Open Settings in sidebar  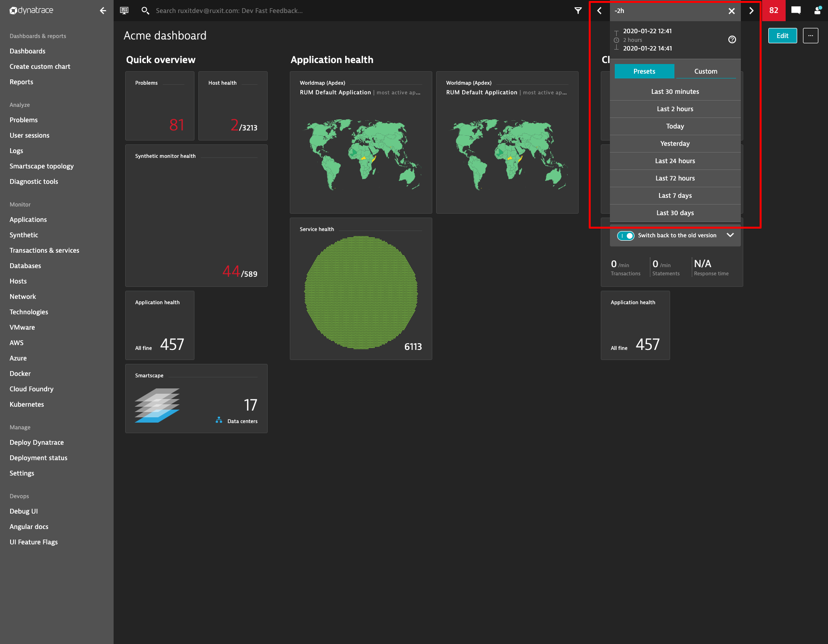point(22,473)
